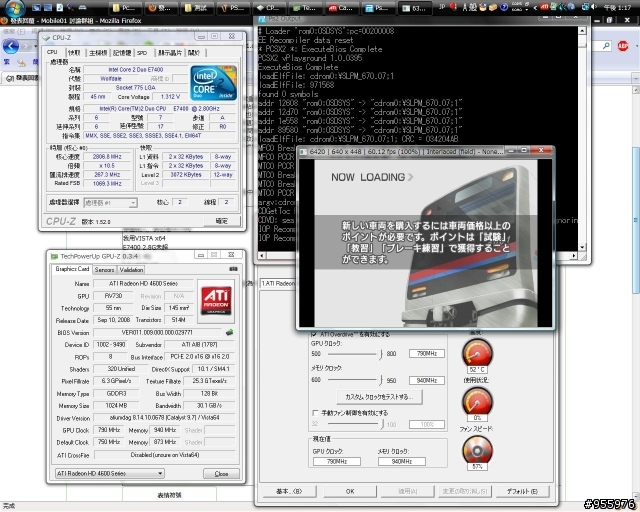
Task: Click the memory clock 940MHz value field
Action: [x=427, y=380]
